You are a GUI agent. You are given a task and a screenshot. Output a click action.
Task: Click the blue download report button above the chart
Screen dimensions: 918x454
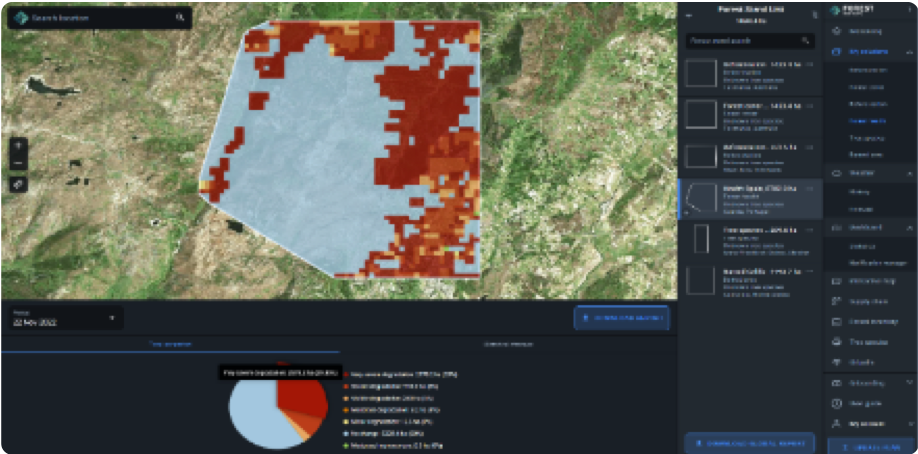tap(621, 318)
